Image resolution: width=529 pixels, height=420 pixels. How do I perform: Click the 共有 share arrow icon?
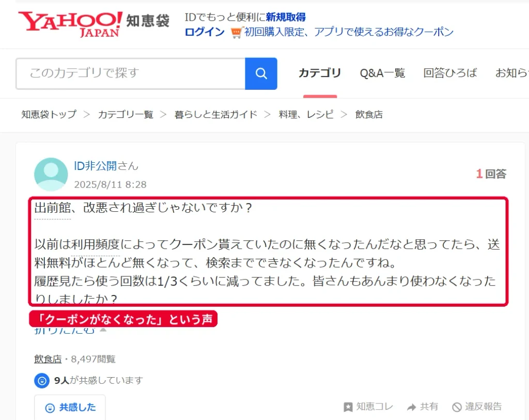pos(411,407)
